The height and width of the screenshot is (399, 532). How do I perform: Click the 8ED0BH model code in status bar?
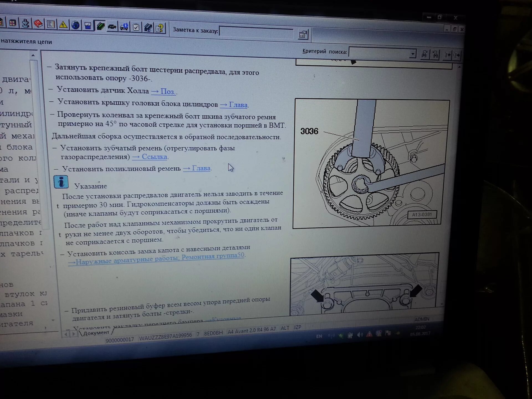pos(213,333)
